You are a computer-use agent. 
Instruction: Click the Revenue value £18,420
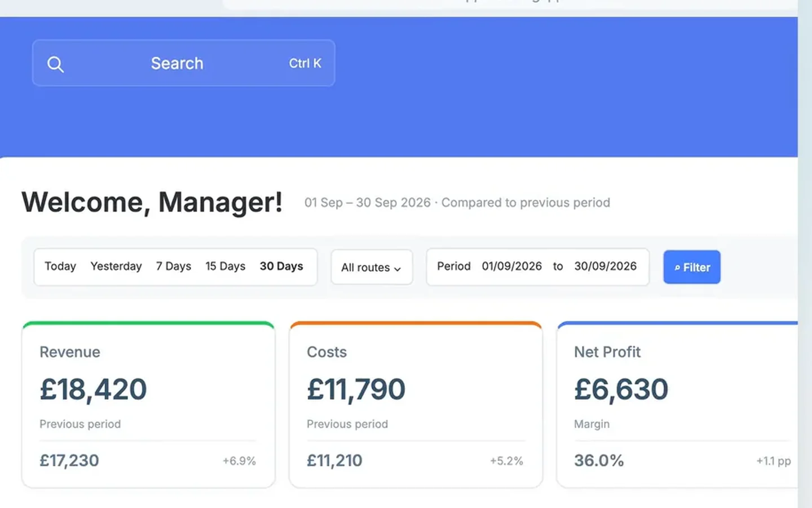(93, 389)
